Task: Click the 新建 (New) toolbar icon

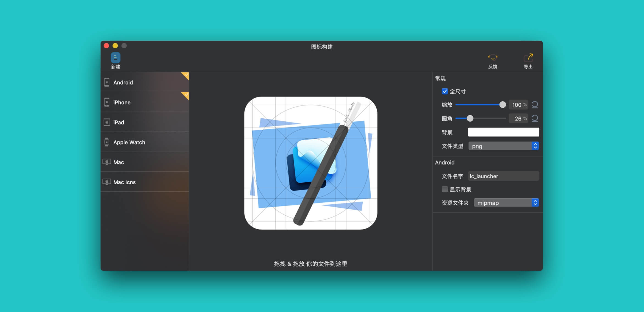Action: [115, 58]
